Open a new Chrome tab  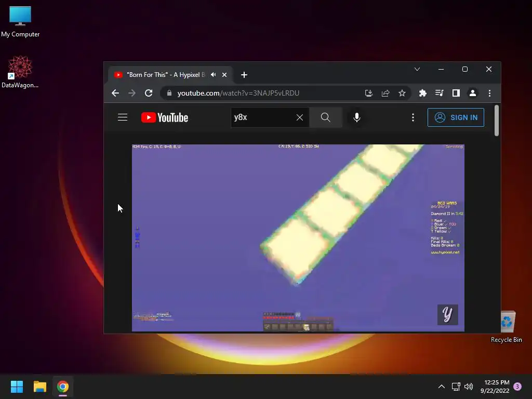tap(244, 75)
